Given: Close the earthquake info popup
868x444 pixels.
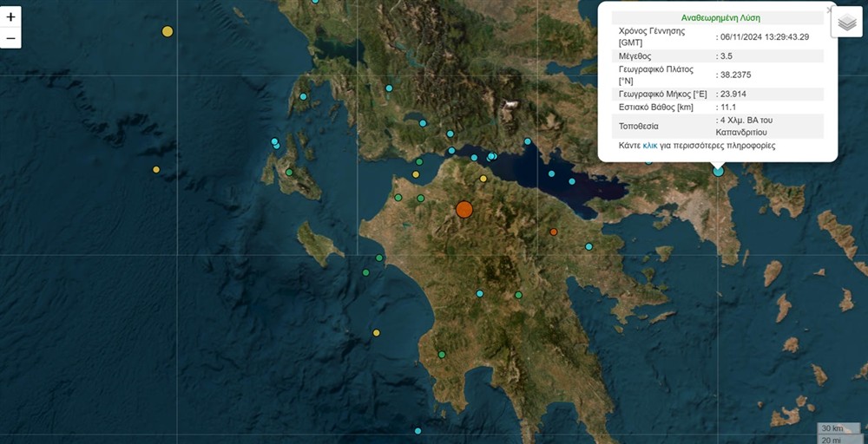Looking at the screenshot, I should click(x=829, y=10).
